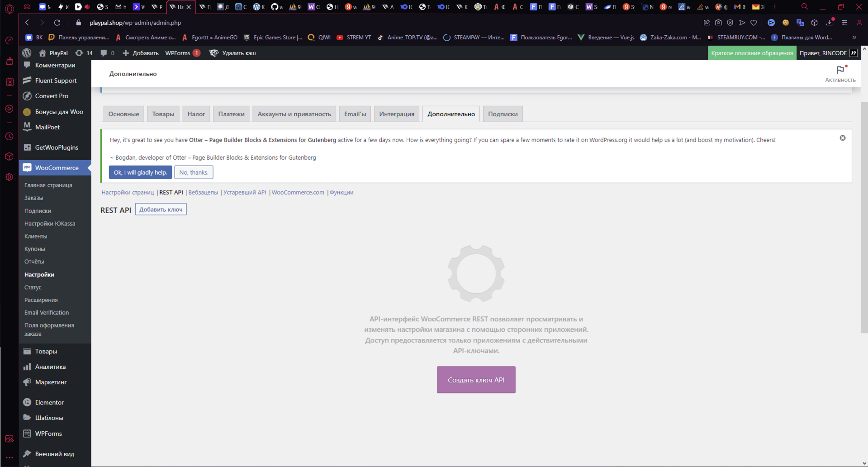Click No, thanks button
Image resolution: width=868 pixels, height=467 pixels.
pos(194,172)
